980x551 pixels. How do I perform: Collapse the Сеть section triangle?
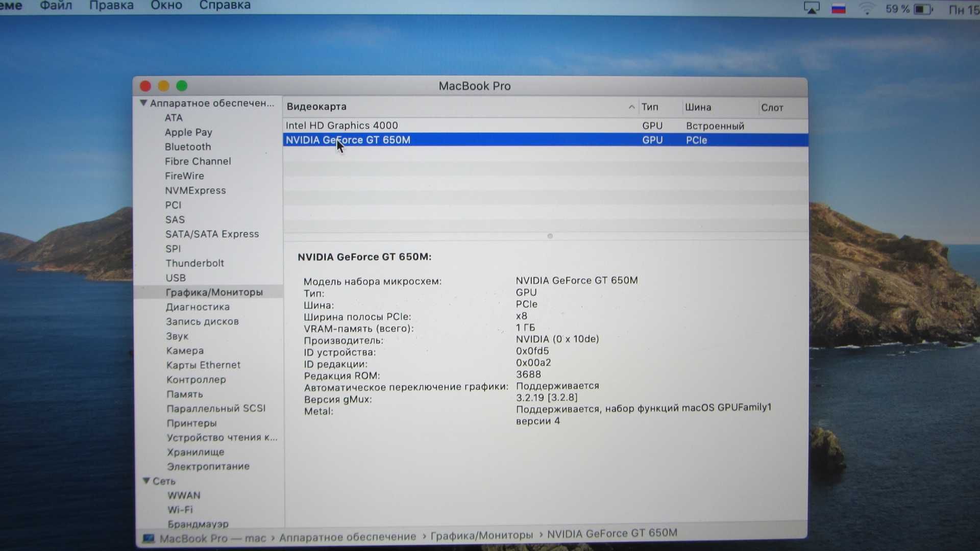click(146, 481)
